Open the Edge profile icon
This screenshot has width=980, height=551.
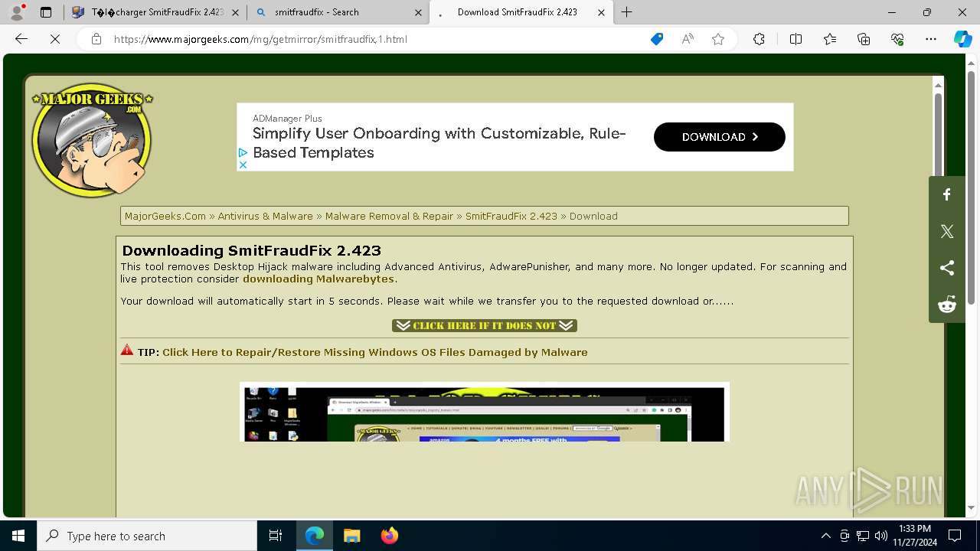click(x=16, y=12)
